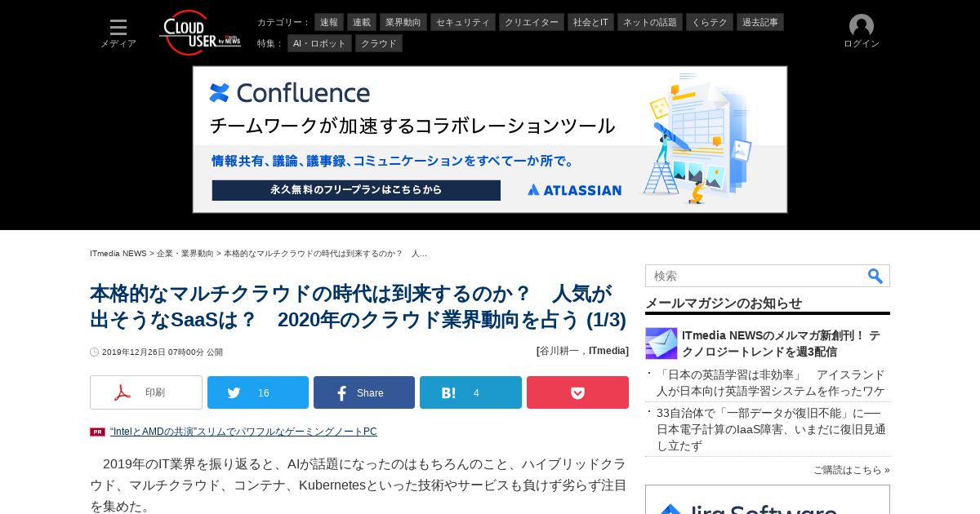Save article with Pocket button
This screenshot has height=514, width=980.
click(x=577, y=392)
